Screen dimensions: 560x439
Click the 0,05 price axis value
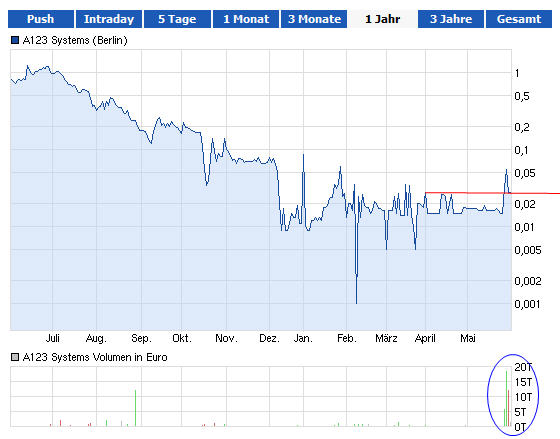click(525, 174)
